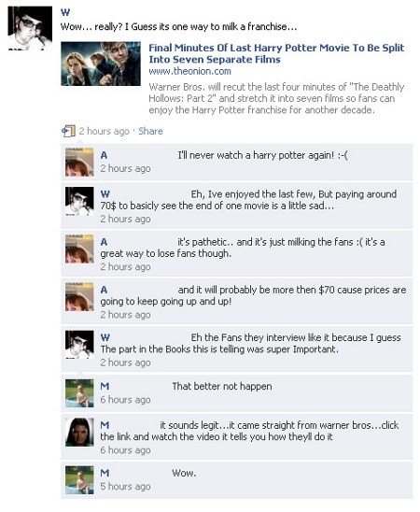Open the Onion article headline link

pyautogui.click(x=276, y=53)
